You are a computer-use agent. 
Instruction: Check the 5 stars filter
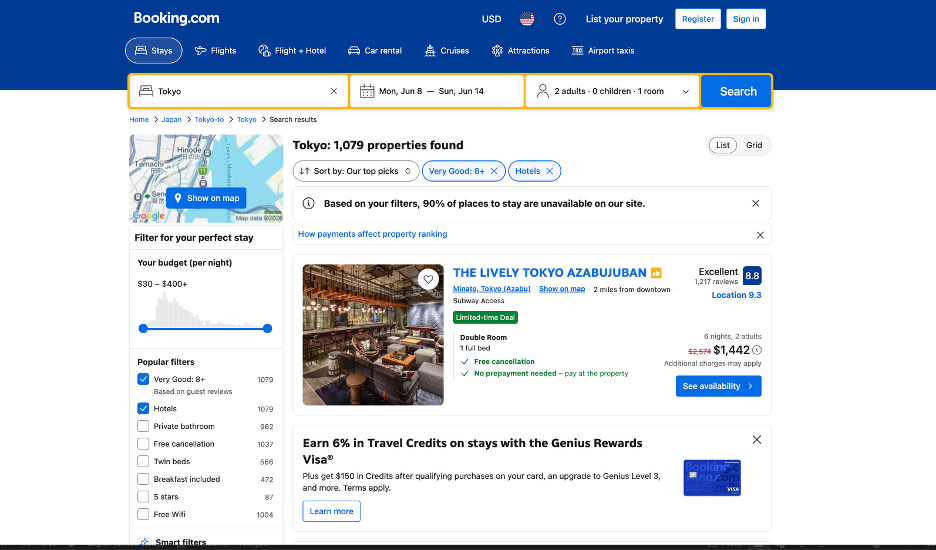click(143, 496)
